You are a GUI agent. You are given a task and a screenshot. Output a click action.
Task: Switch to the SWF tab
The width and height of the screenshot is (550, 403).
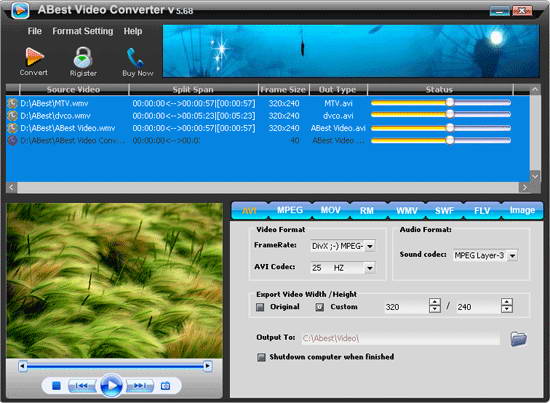click(444, 210)
